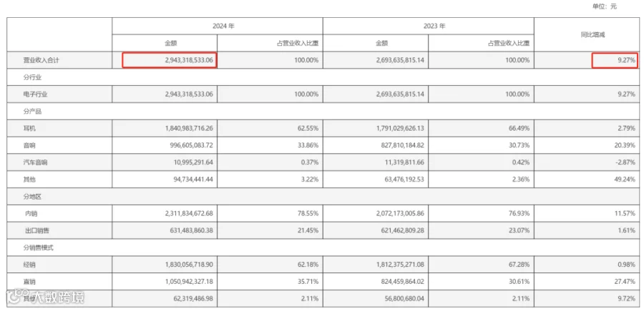Screen dimensions: 644x309
Task: Click the 分产品 section heading
Action: click(x=32, y=111)
